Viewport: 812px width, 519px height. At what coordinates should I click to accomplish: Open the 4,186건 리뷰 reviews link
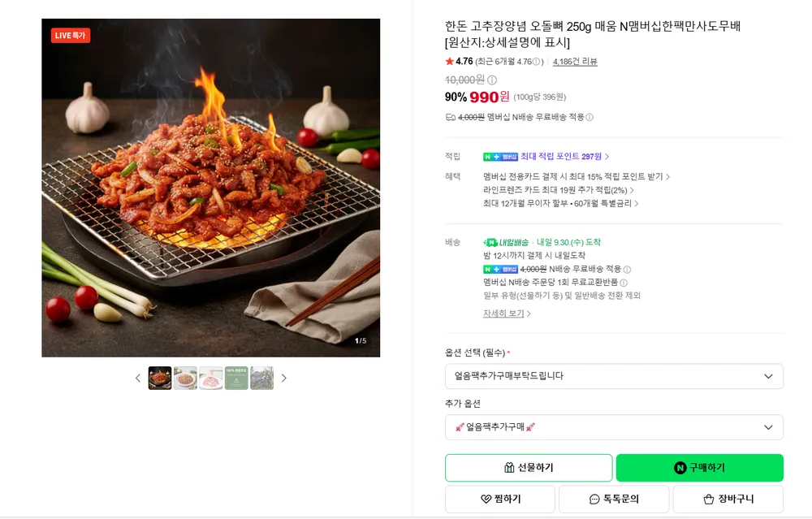coord(575,62)
